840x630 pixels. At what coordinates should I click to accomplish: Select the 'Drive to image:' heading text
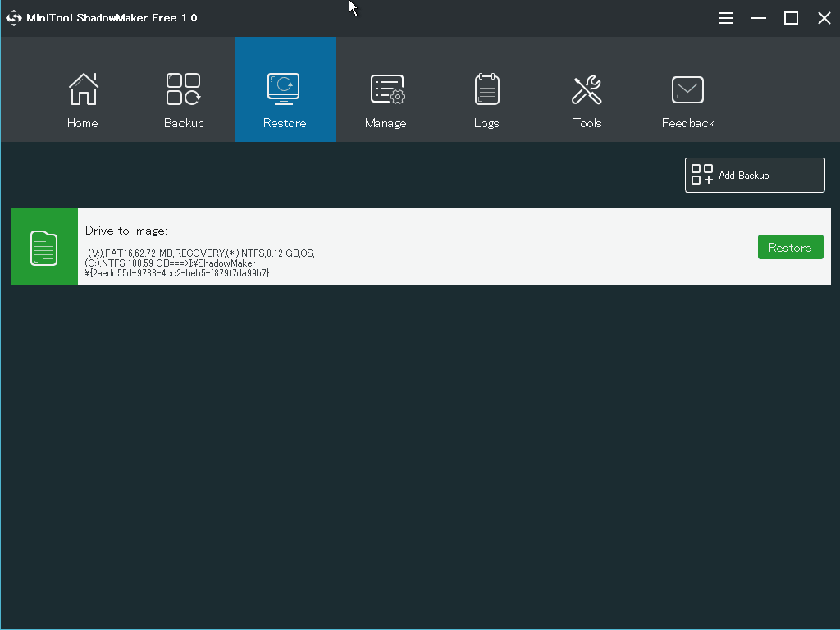click(126, 231)
